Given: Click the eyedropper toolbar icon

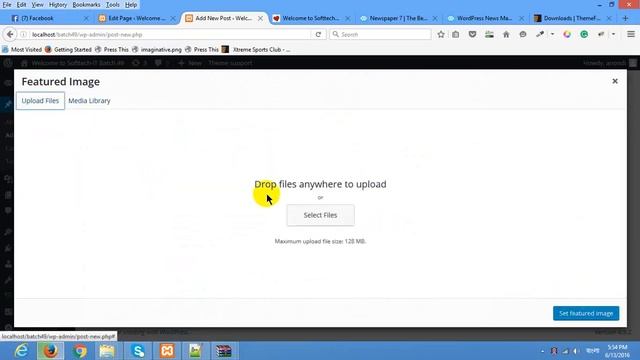Looking at the screenshot, I should tap(540, 35).
